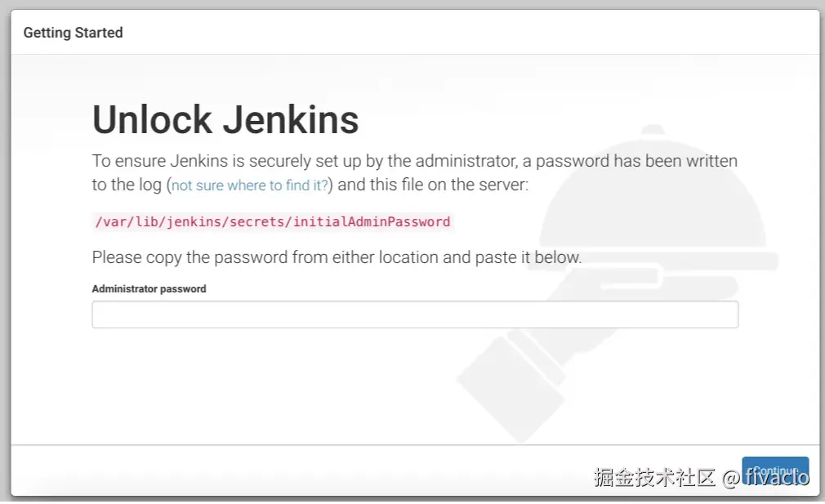The width and height of the screenshot is (825, 504).
Task: Open the 'not sure where to find it?' link
Action: 250,185
